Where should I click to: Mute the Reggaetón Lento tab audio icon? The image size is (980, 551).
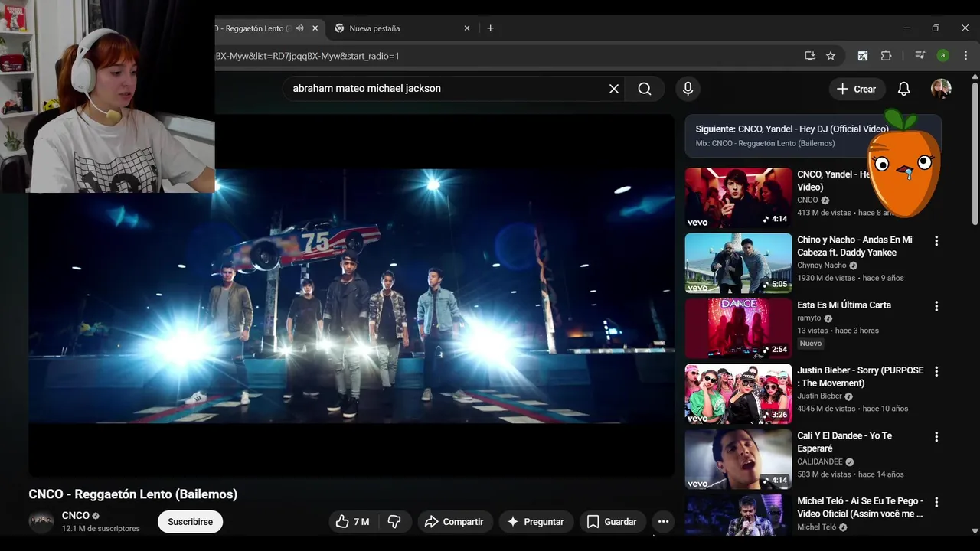300,28
